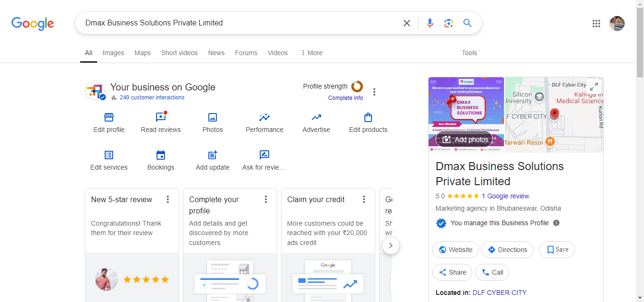Click the Claim your credit card title

click(316, 199)
